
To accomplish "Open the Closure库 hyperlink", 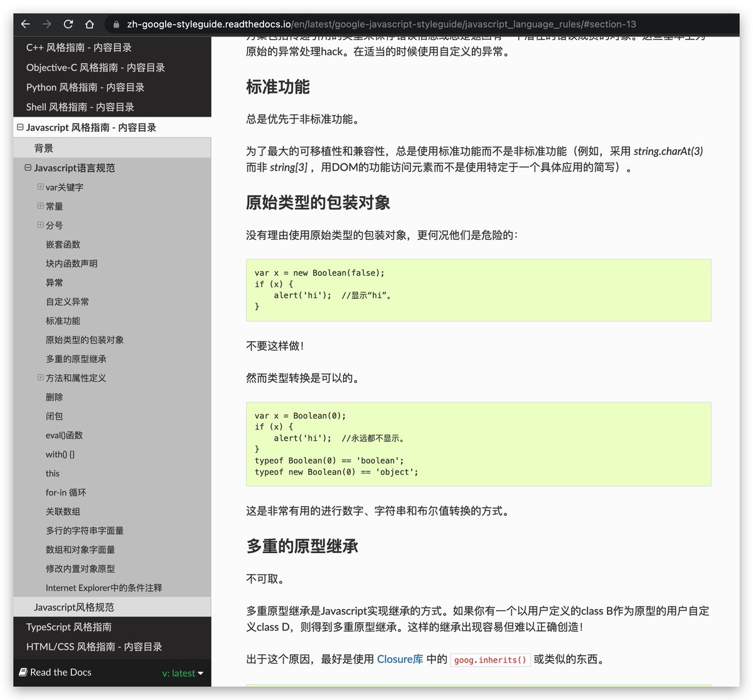I will 400,659.
